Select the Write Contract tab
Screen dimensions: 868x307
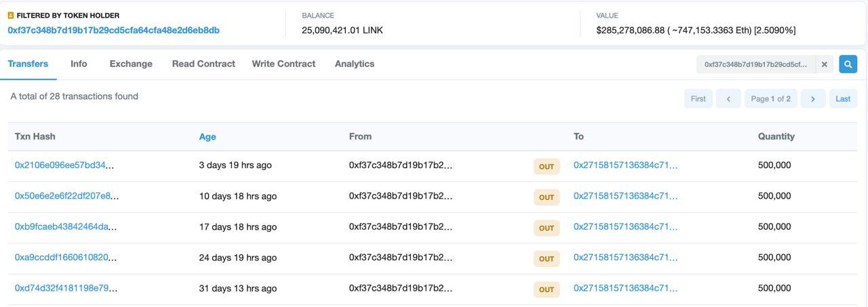(283, 64)
